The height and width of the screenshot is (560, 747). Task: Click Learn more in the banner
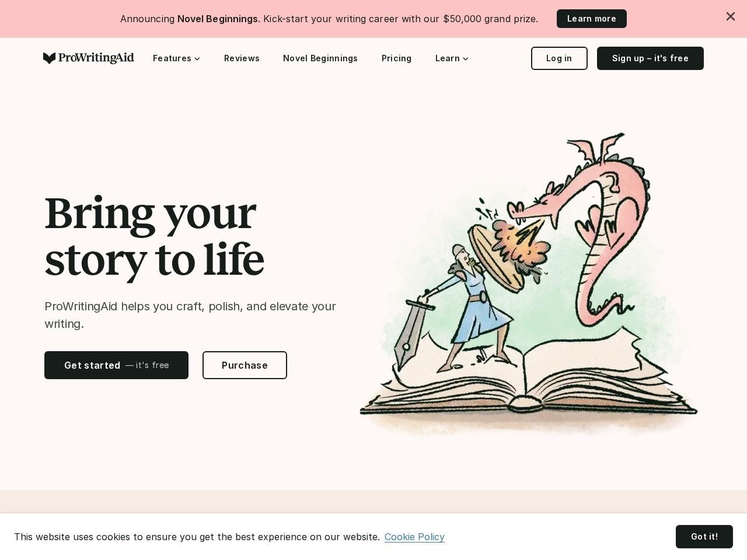(x=592, y=19)
